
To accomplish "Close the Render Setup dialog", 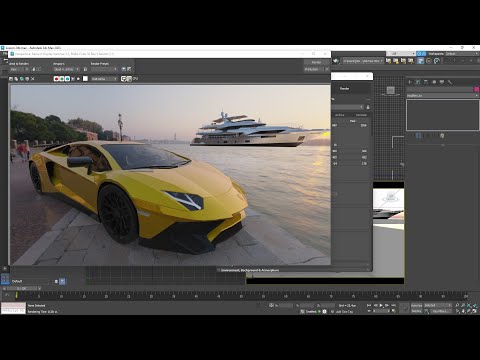I will [367, 76].
